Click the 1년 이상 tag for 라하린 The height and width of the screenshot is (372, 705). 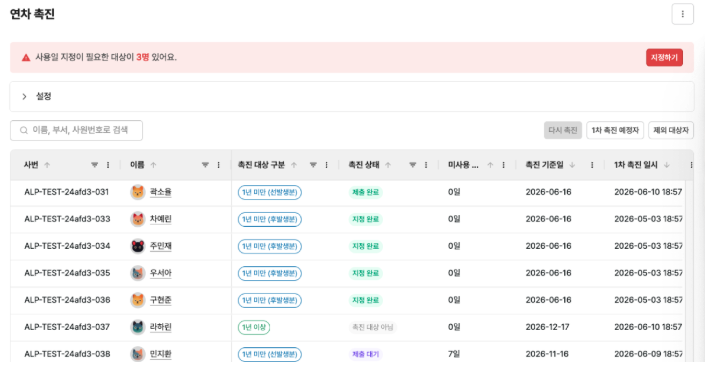(254, 327)
